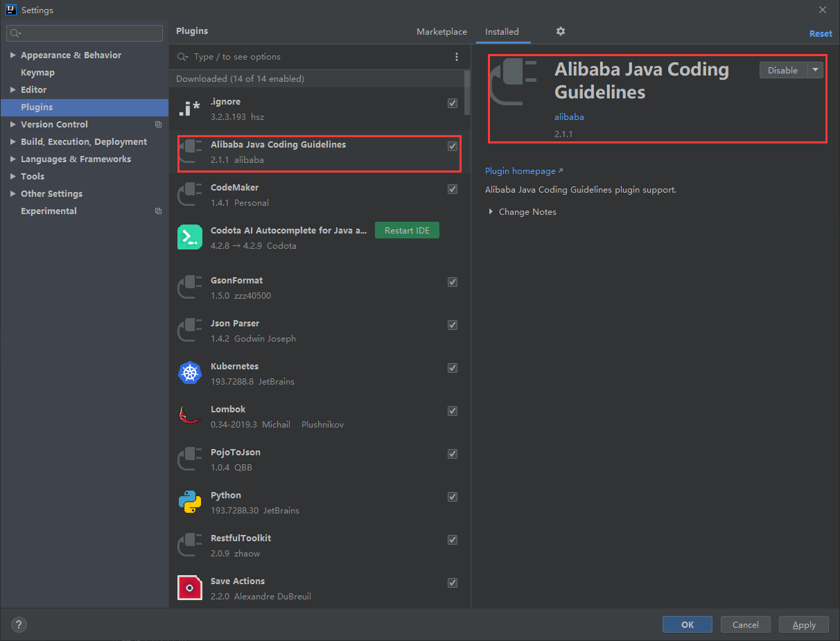
Task: Click the settings search magnifier icon
Action: click(15, 33)
